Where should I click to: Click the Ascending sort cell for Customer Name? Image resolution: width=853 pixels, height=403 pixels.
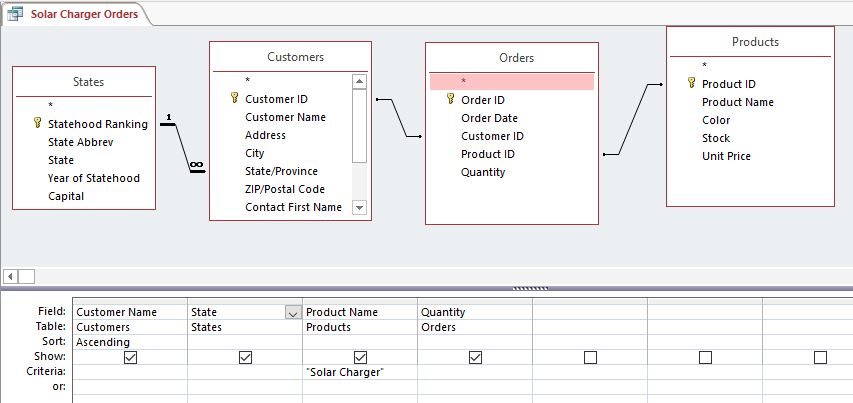130,342
